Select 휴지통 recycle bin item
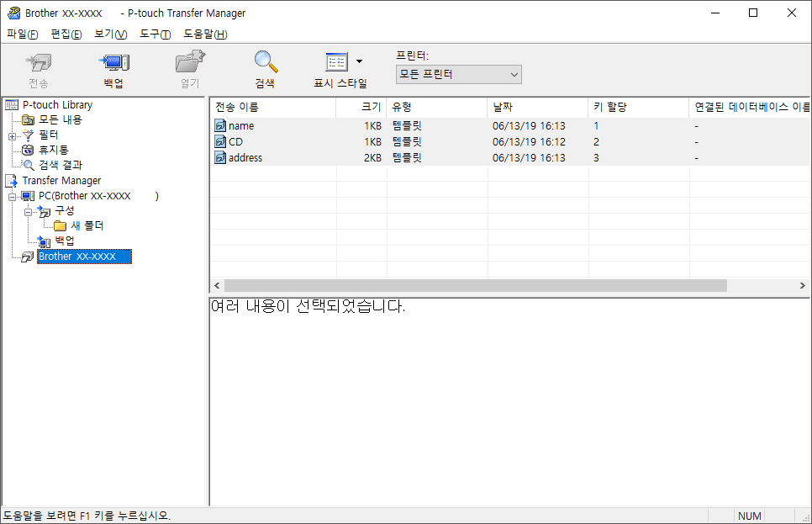Viewport: 812px width, 524px height. 54,150
